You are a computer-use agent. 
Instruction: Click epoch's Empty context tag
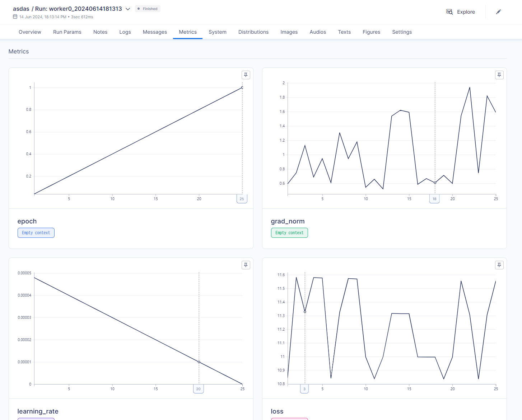click(x=36, y=233)
